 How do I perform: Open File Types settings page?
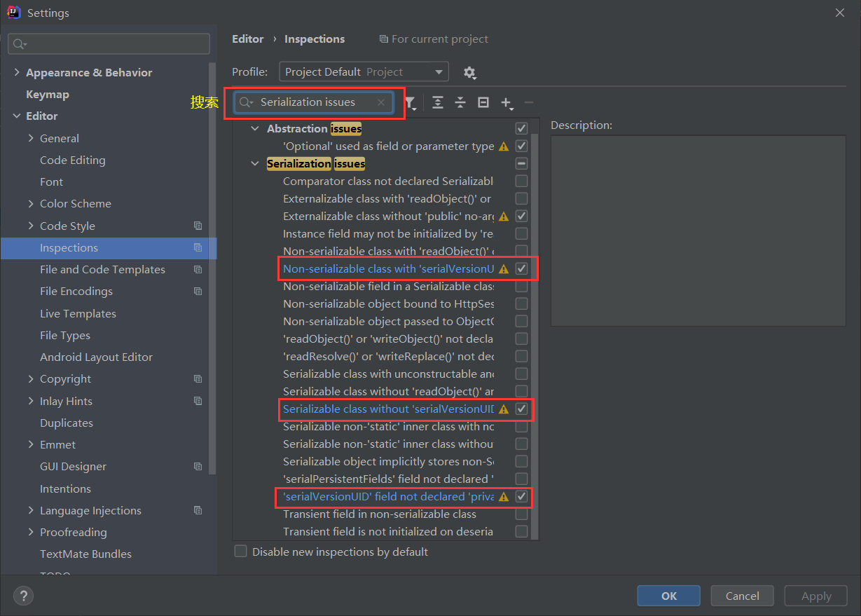(x=65, y=335)
